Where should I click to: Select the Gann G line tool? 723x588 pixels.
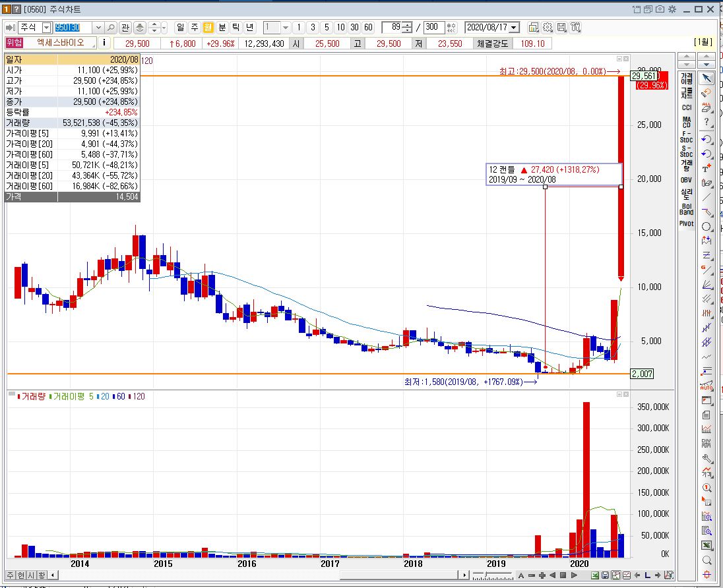(x=707, y=270)
